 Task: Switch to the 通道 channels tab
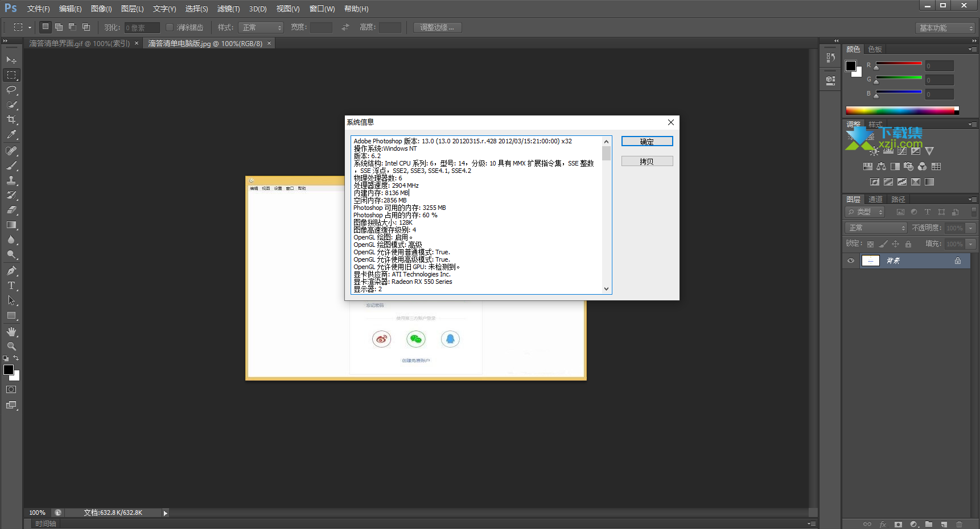(875, 199)
